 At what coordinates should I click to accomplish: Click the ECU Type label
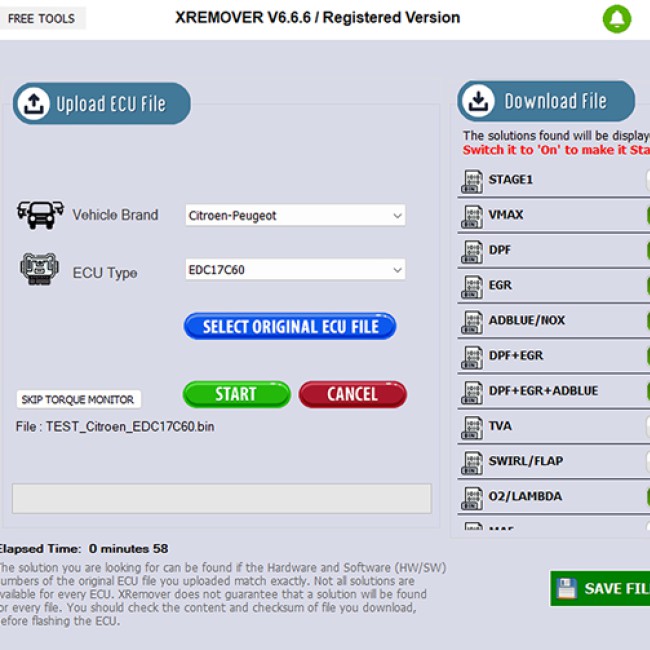tap(105, 273)
